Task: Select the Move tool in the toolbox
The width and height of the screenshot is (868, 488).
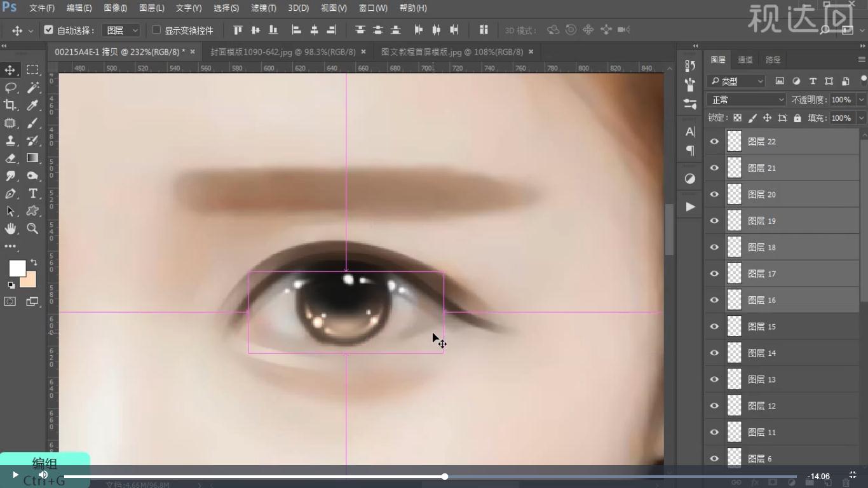Action: 11,70
